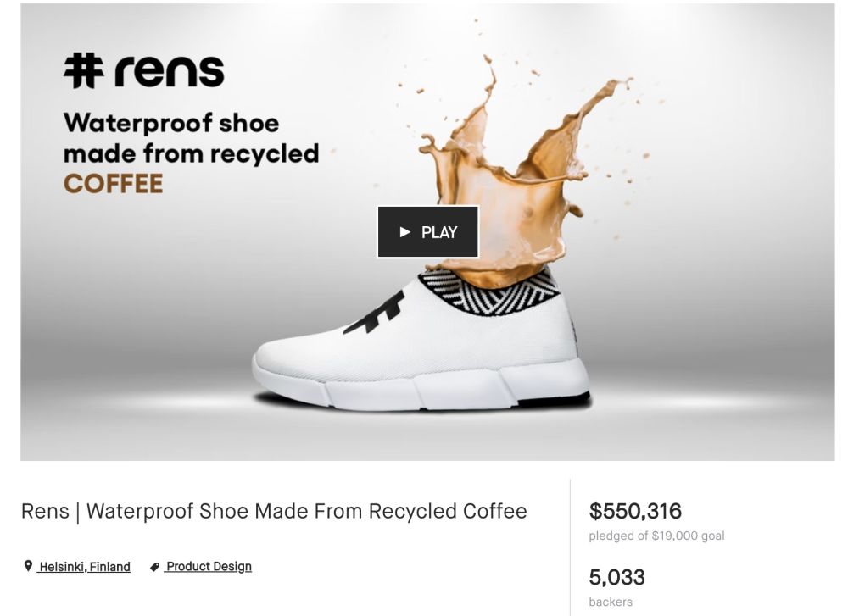
Task: Click the black hash logo on shoe
Action: click(x=376, y=314)
